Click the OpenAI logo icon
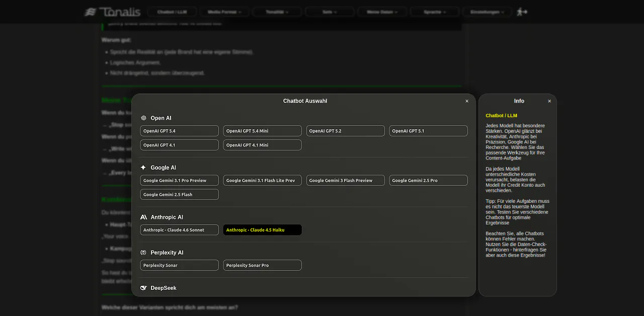Viewport: 644px width, 316px height. pos(143,118)
